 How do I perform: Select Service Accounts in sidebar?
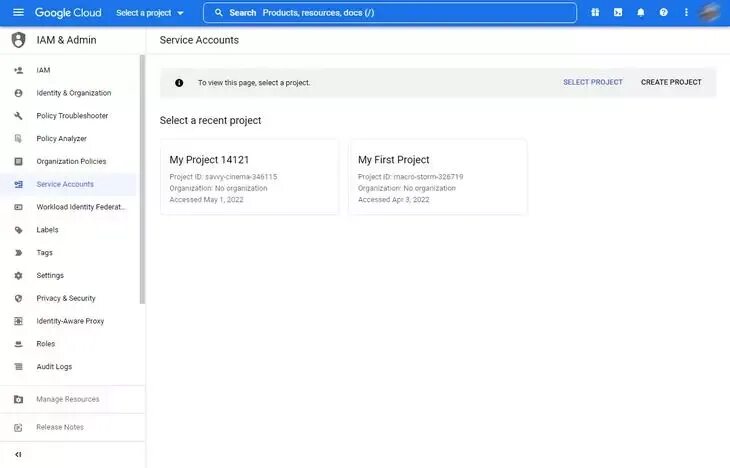click(65, 184)
